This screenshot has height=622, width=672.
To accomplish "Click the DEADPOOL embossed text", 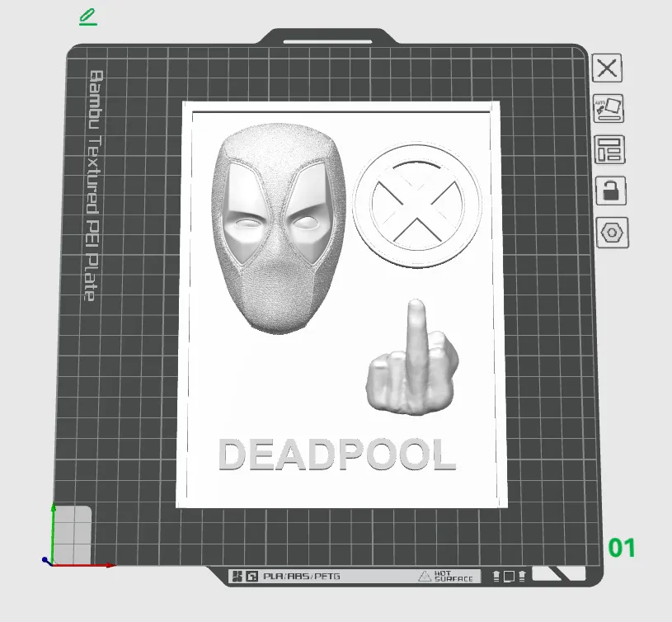I will pyautogui.click(x=337, y=455).
